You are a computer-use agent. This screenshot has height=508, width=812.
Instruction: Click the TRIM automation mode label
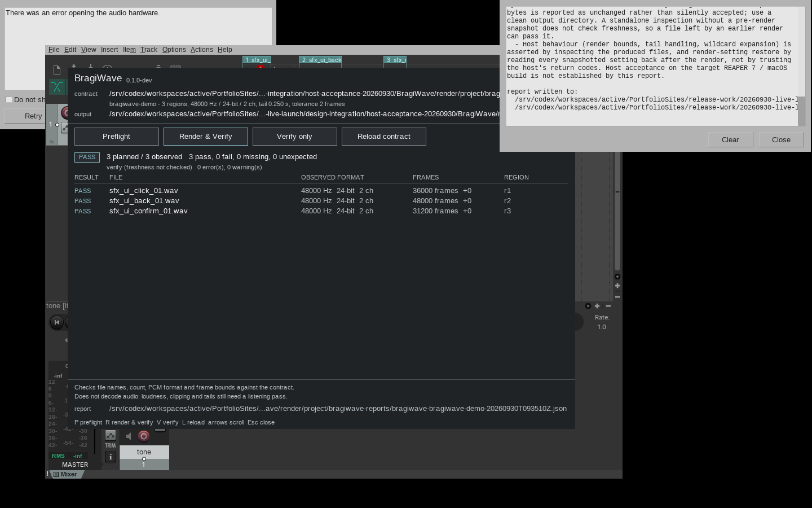point(110,445)
